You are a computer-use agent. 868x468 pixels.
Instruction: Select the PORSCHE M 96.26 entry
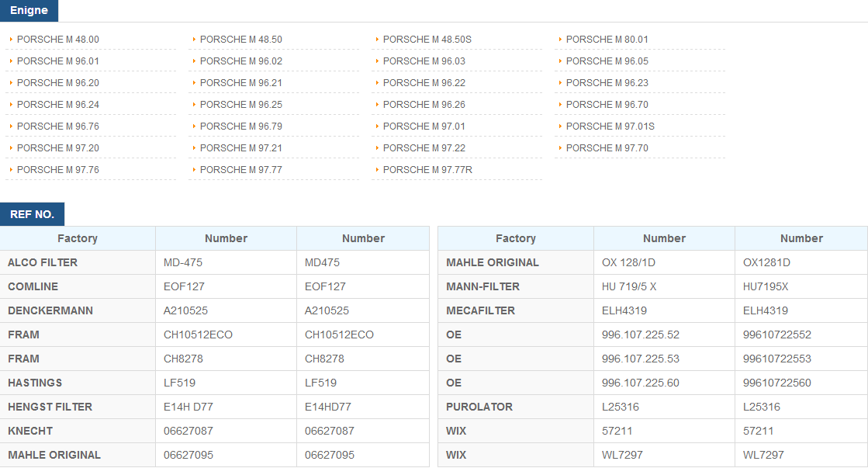pos(424,105)
